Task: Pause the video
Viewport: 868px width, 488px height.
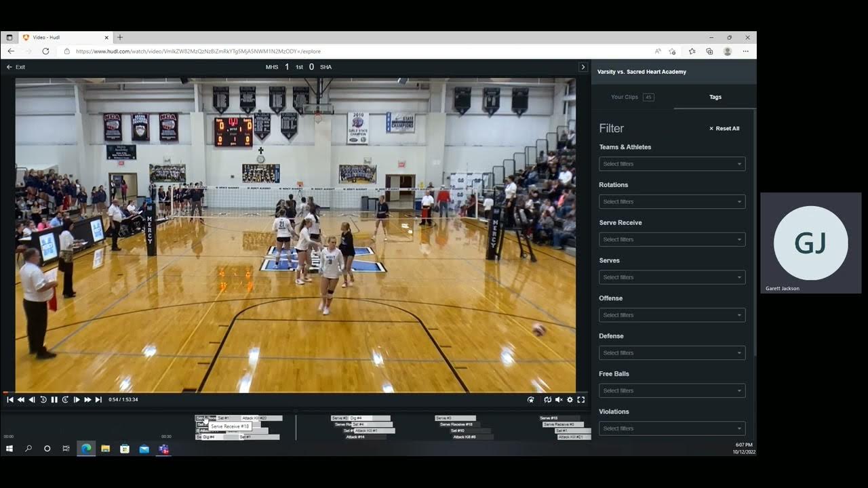Action: pos(54,400)
